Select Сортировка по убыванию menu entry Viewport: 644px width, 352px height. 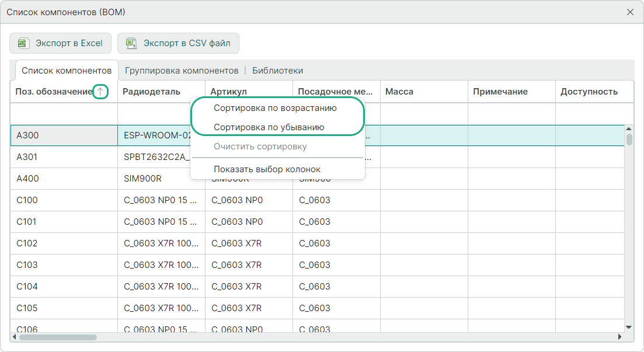click(269, 127)
